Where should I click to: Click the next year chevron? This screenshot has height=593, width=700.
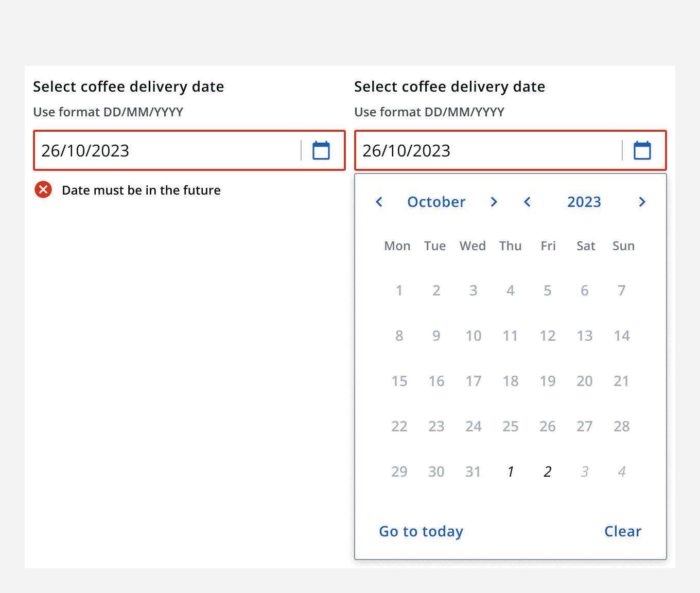coord(642,202)
